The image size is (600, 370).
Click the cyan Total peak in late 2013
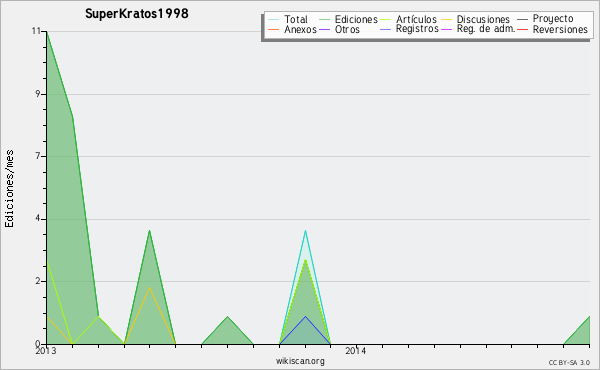point(305,231)
